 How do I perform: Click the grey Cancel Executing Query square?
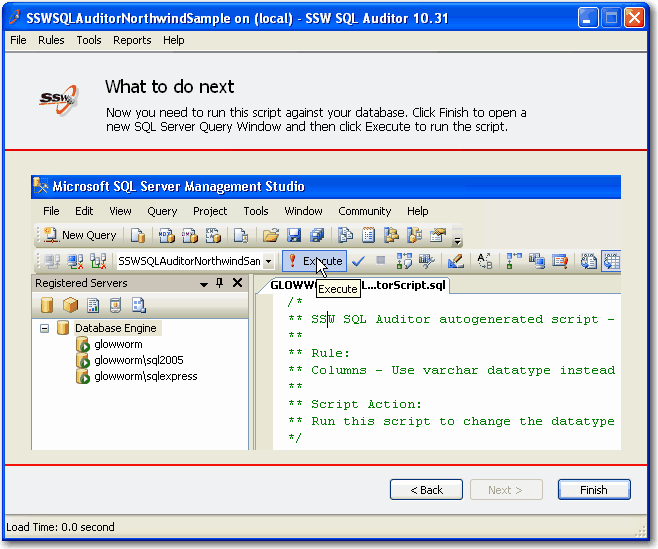coord(381,261)
